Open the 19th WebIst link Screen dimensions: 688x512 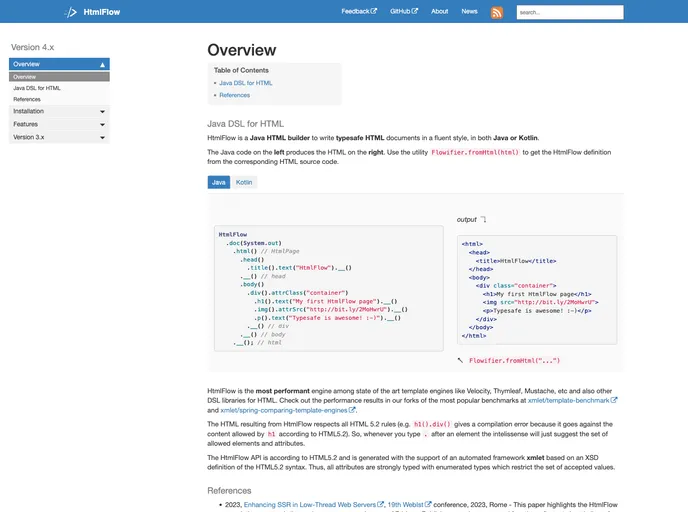point(405,505)
